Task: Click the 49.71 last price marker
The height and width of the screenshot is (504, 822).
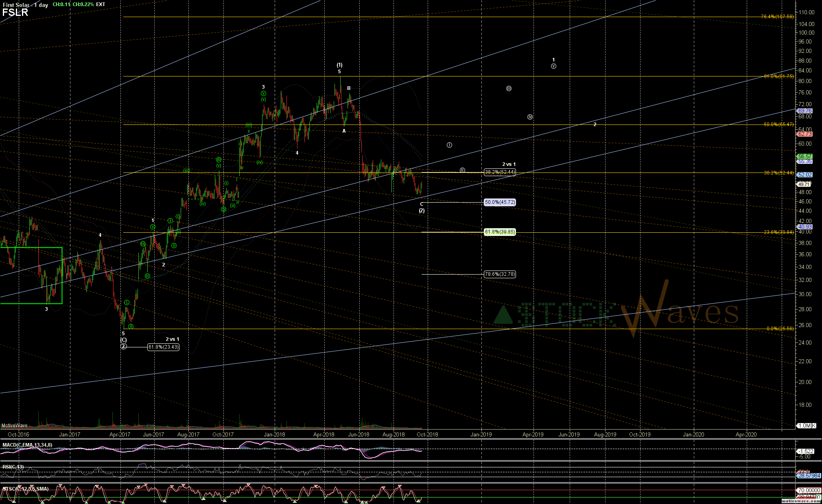Action: pyautogui.click(x=803, y=184)
